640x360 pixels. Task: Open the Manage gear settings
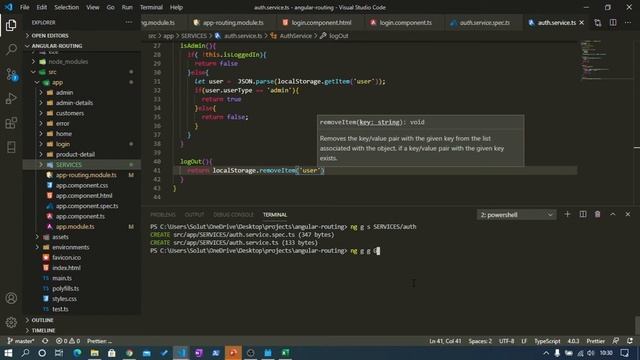point(11,322)
